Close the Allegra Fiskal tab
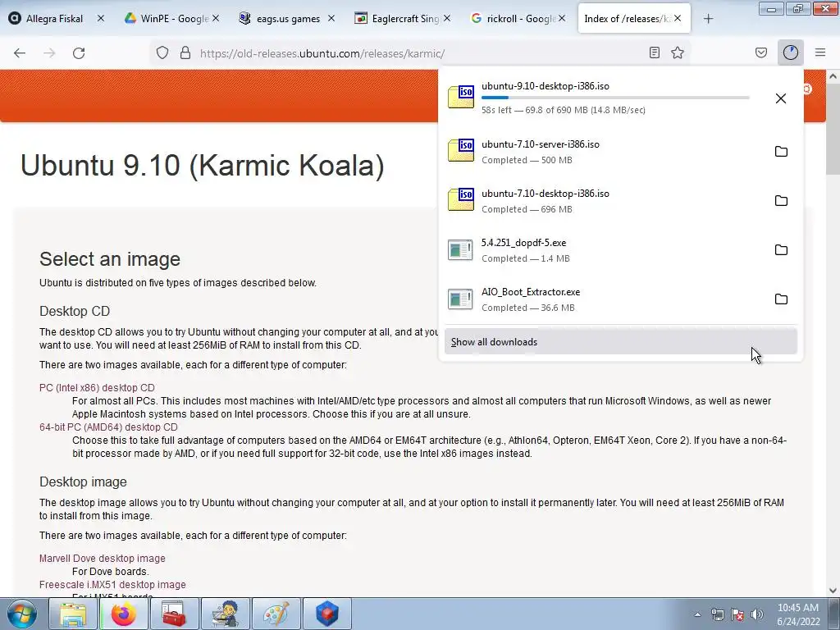This screenshot has height=630, width=840. coord(101,18)
